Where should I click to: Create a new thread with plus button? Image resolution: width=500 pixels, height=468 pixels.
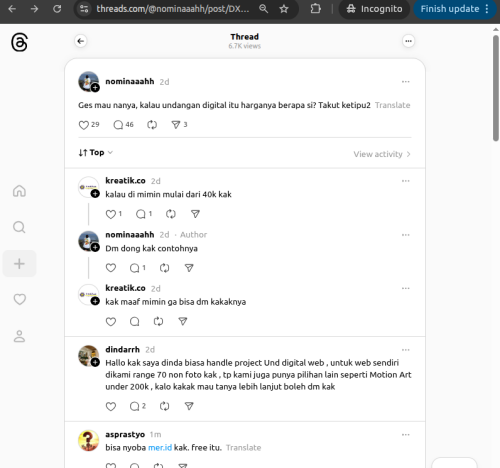(19, 263)
